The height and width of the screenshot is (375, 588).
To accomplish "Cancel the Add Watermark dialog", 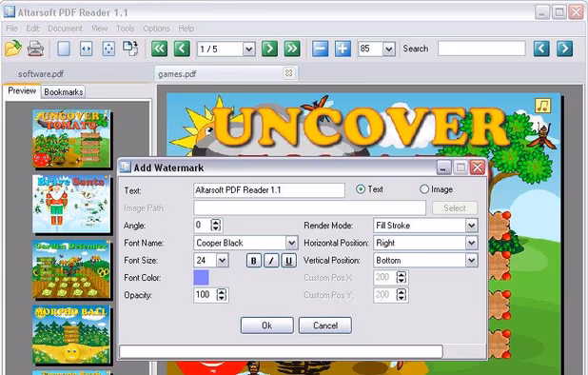I will point(325,326).
